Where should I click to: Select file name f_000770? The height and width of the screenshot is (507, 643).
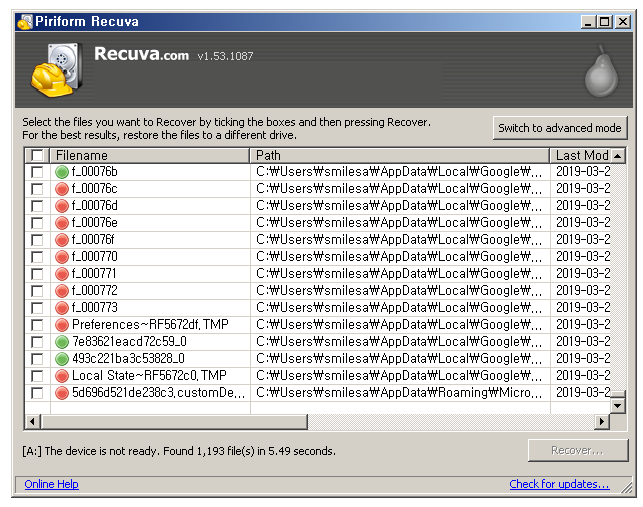pos(94,257)
